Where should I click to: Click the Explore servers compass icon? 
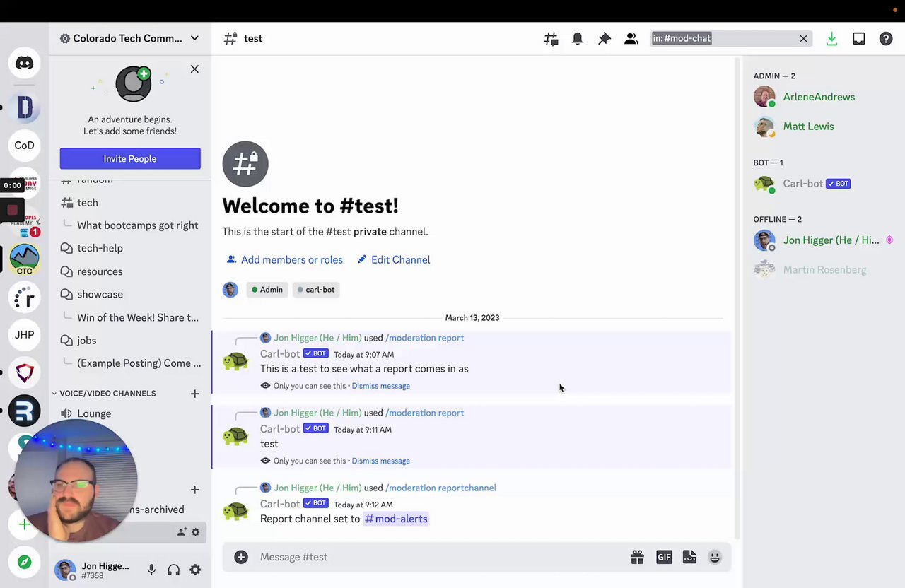pyautogui.click(x=24, y=562)
